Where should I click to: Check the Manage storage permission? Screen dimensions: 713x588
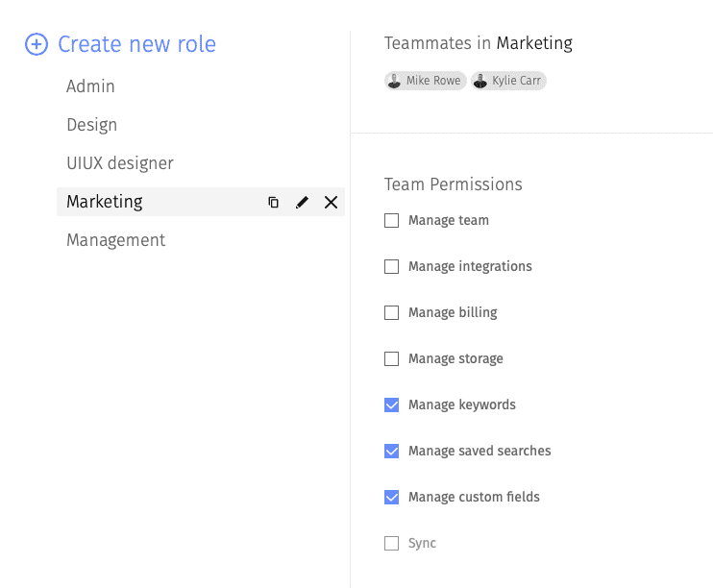coord(391,358)
